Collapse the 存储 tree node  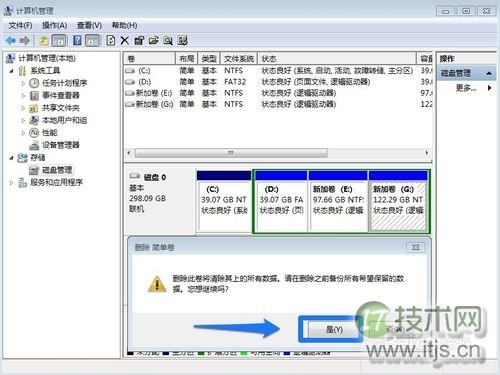click(12, 158)
